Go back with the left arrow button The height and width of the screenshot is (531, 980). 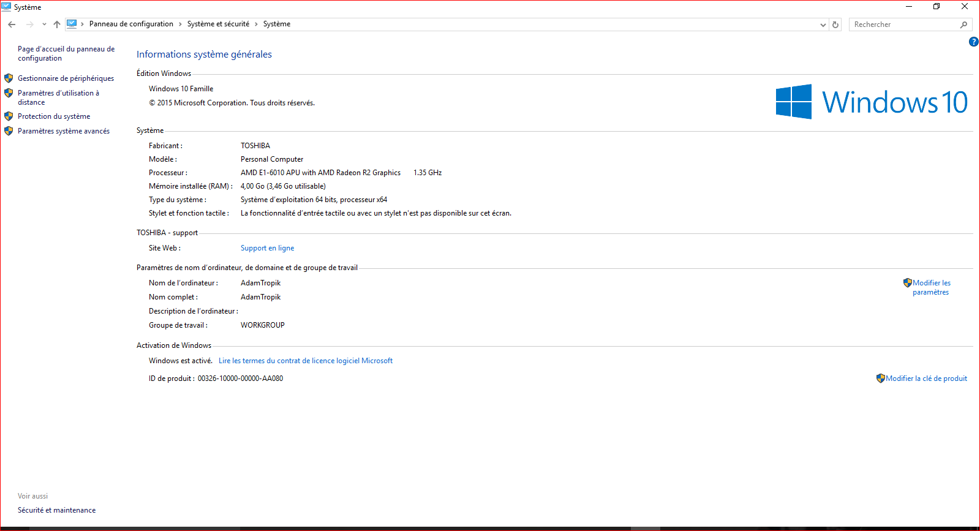click(x=12, y=24)
